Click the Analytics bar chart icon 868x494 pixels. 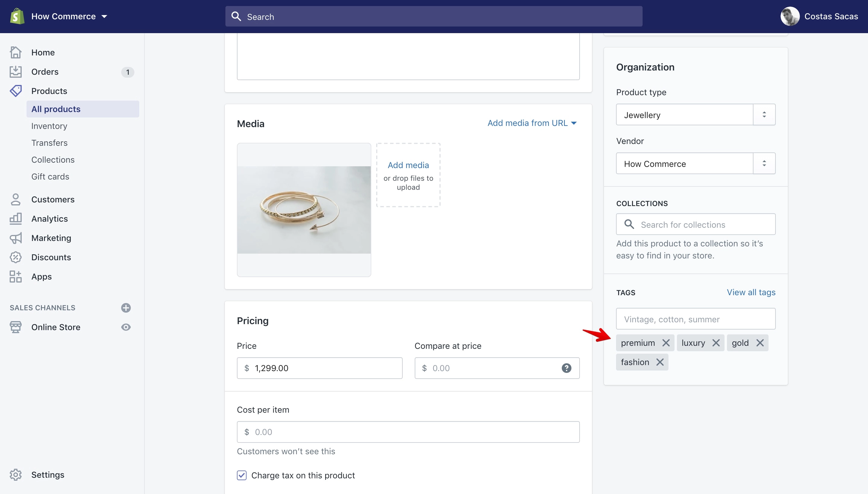click(16, 219)
